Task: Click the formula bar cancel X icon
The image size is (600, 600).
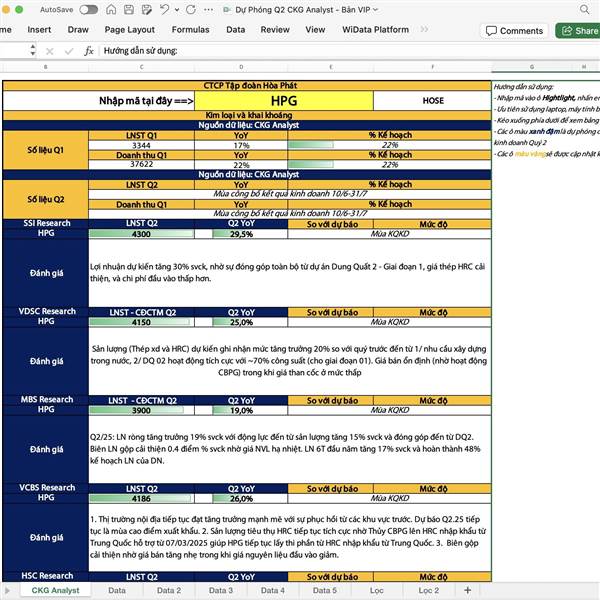Action: 50,51
